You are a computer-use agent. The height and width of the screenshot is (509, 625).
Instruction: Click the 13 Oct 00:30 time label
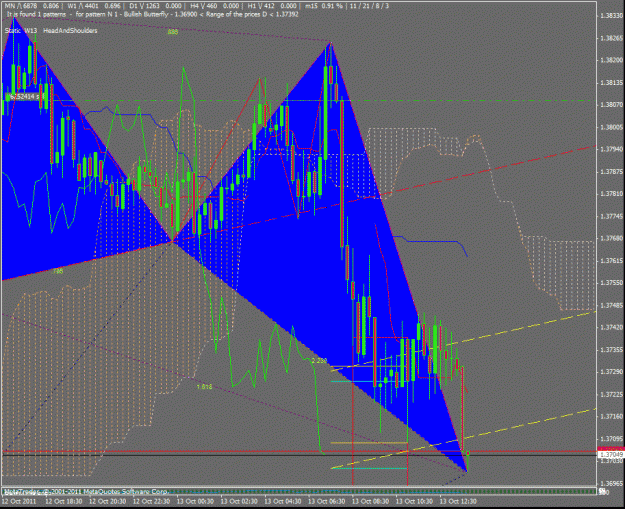click(x=195, y=501)
